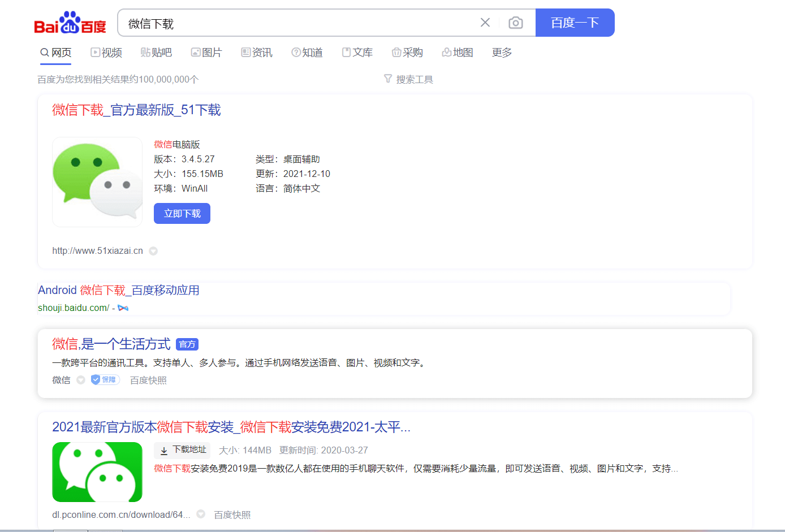Image resolution: width=785 pixels, height=532 pixels.
Task: Open Android 微信下载_百度移动应用 result
Action: pos(119,291)
